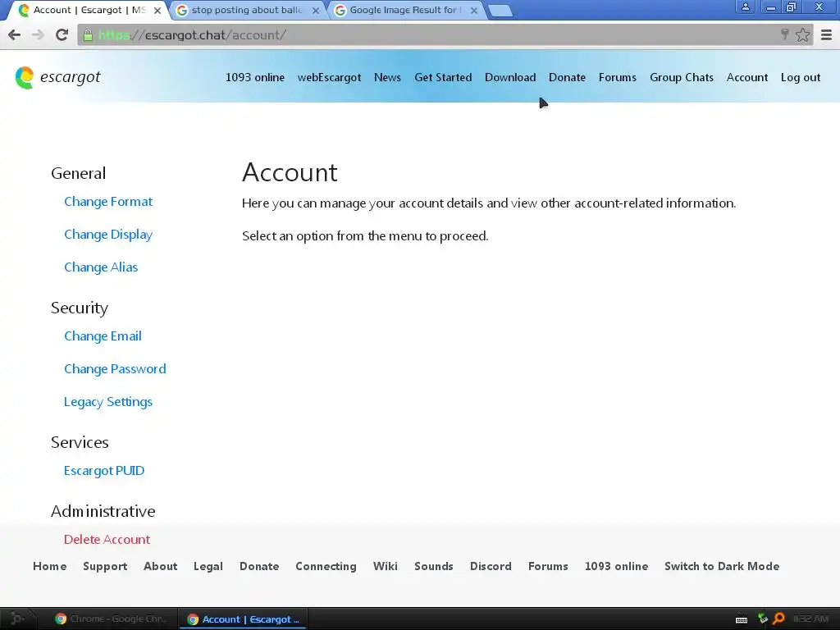
Task: Click '1093 online' in the header
Action: [x=254, y=78]
